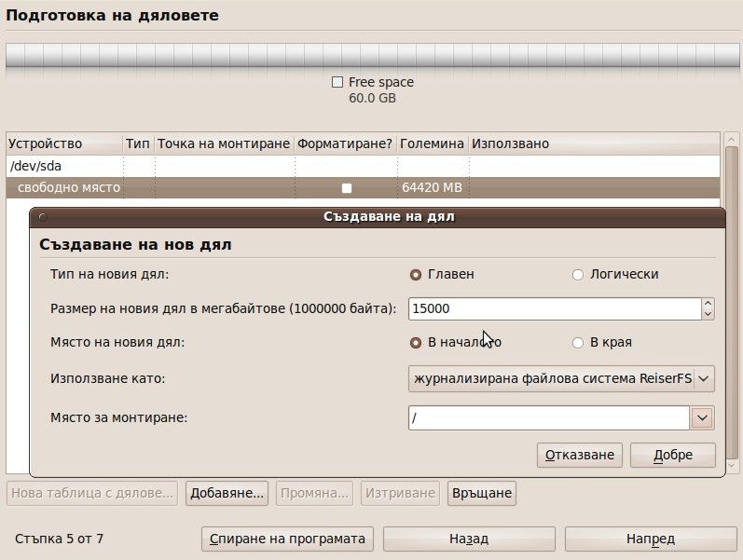Click the scrollbar down arrow
The height and width of the screenshot is (560, 743).
[732, 465]
